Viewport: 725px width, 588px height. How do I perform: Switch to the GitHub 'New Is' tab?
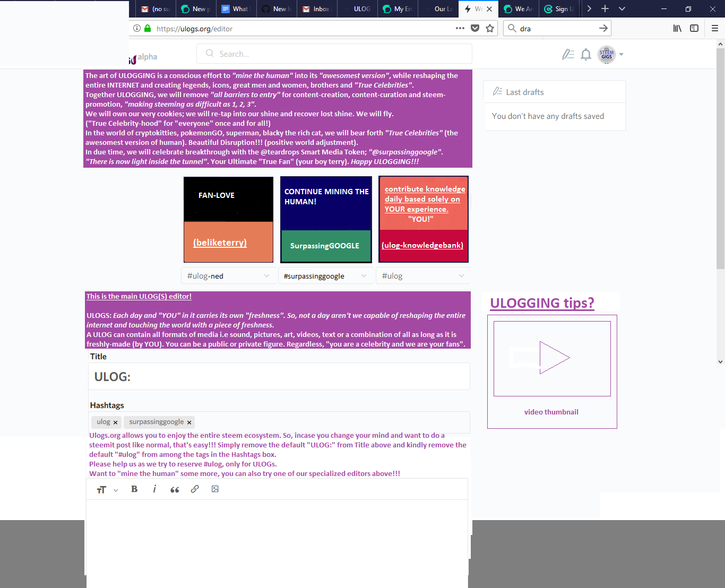pos(277,9)
